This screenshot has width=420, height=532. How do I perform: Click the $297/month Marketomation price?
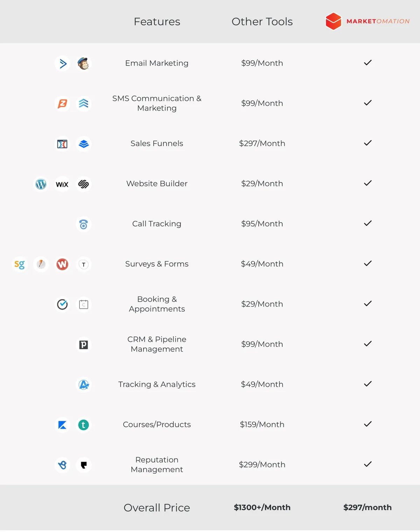point(367,507)
